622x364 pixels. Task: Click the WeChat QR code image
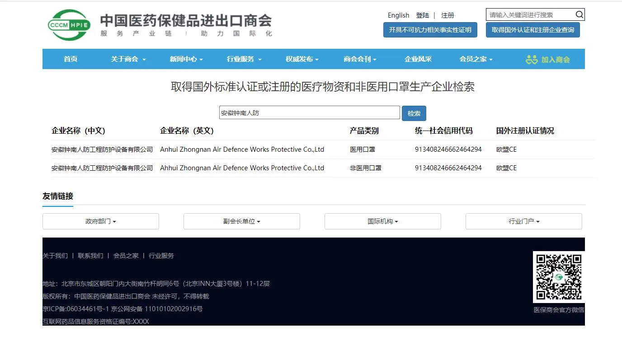point(558,277)
